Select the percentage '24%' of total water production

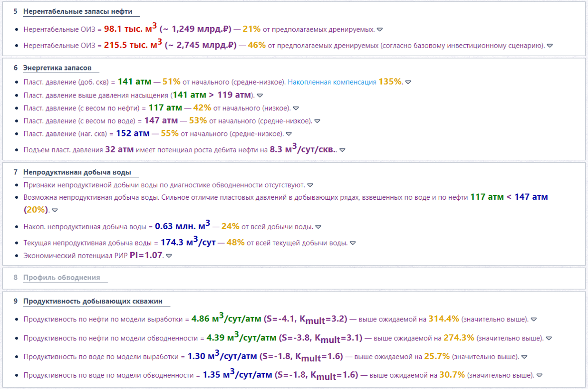coord(231,226)
